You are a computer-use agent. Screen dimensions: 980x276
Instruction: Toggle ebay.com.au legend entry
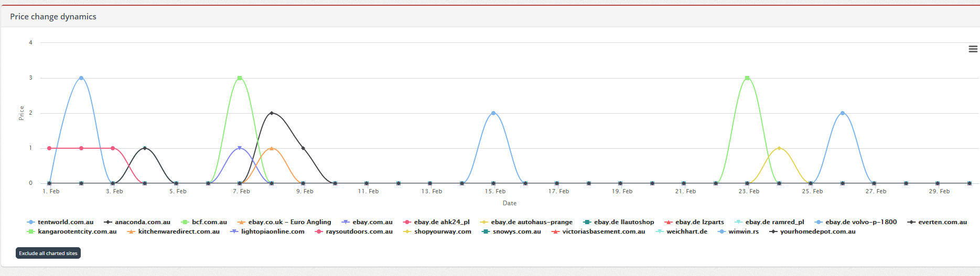(x=368, y=222)
